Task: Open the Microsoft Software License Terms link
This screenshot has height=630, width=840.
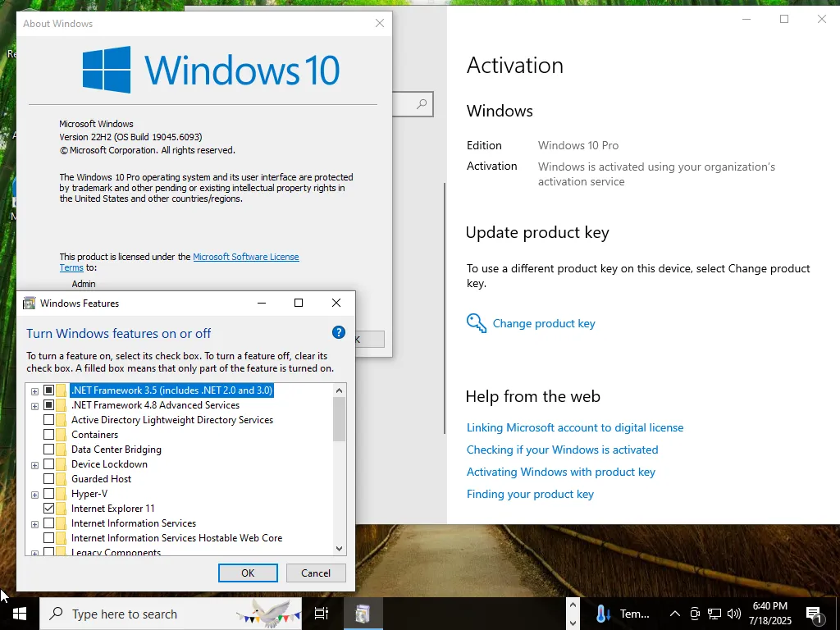Action: 246,257
